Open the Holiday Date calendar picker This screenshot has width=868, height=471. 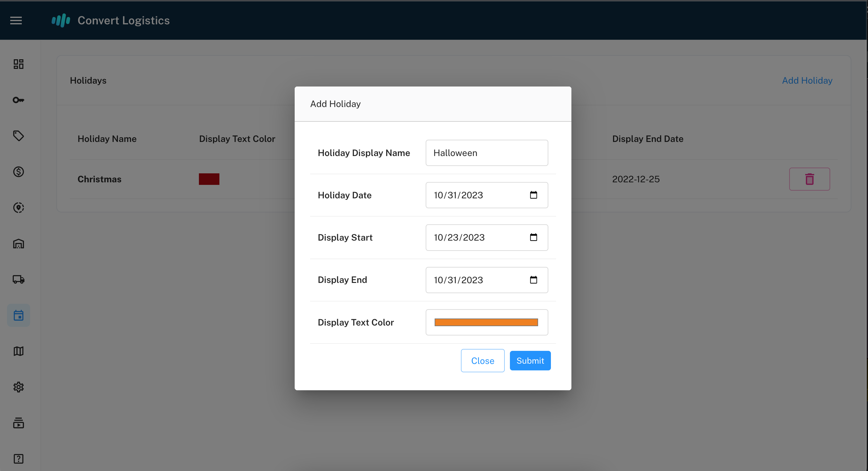coord(533,195)
